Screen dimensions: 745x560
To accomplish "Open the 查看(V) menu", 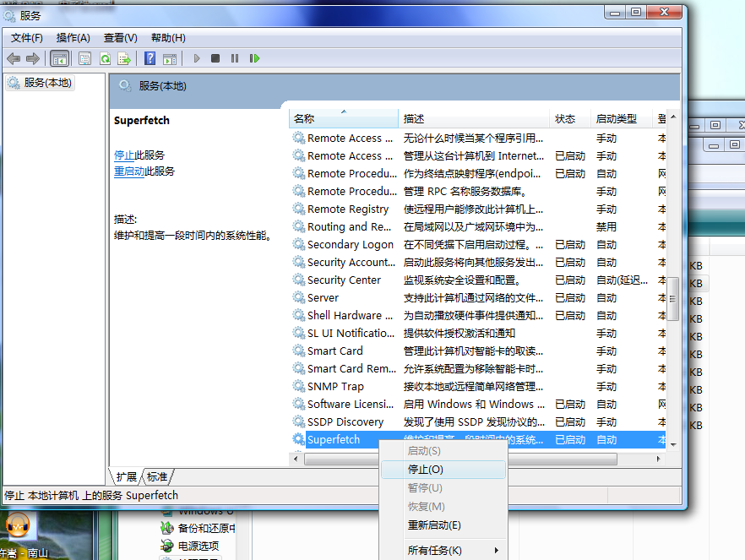I will [x=120, y=38].
